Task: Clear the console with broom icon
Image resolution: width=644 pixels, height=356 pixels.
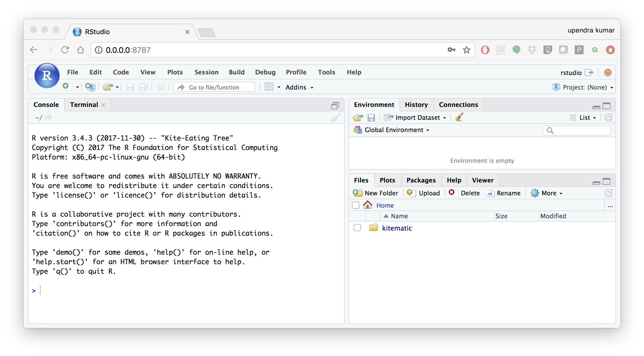Action: click(x=335, y=117)
